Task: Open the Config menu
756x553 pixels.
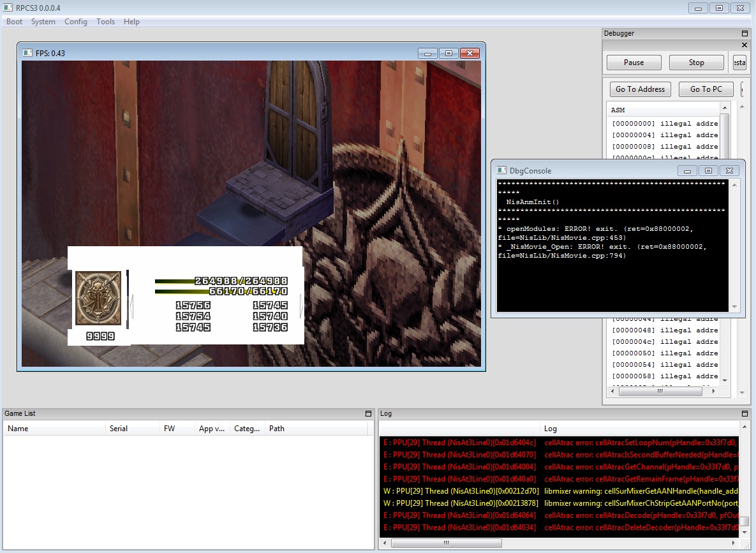Action: [x=76, y=22]
